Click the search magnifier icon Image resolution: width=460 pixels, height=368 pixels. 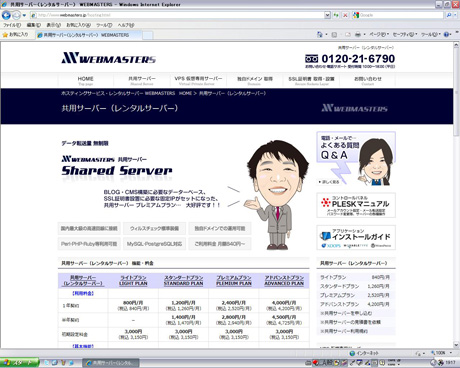click(449, 15)
